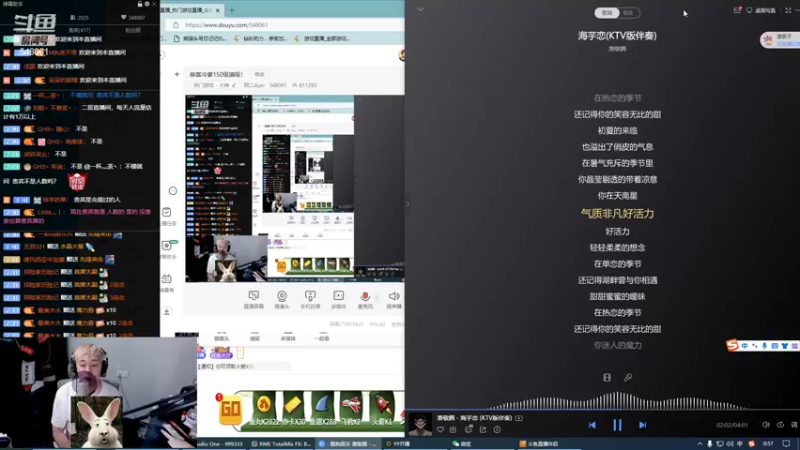Click the floating avatar widget at right edge
800x450 pixels.
[x=780, y=40]
